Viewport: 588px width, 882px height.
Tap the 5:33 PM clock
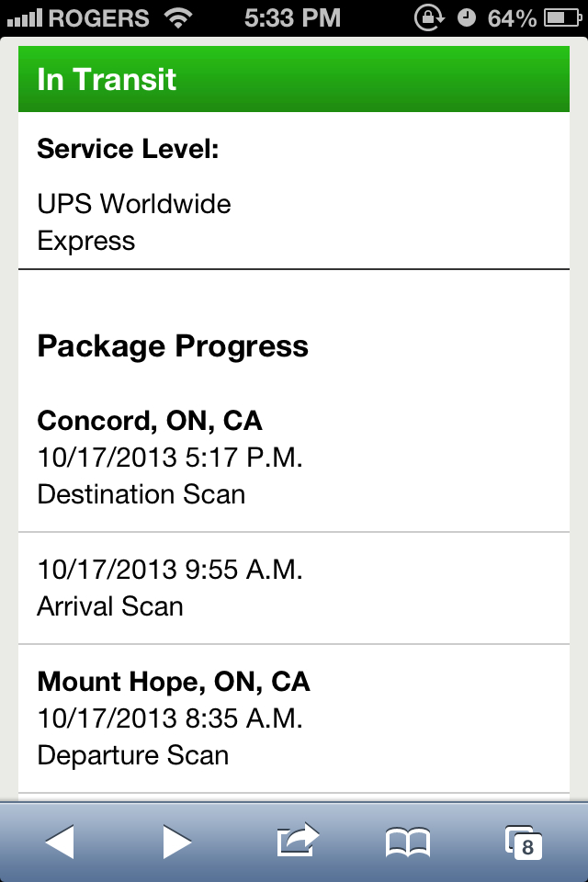click(292, 18)
